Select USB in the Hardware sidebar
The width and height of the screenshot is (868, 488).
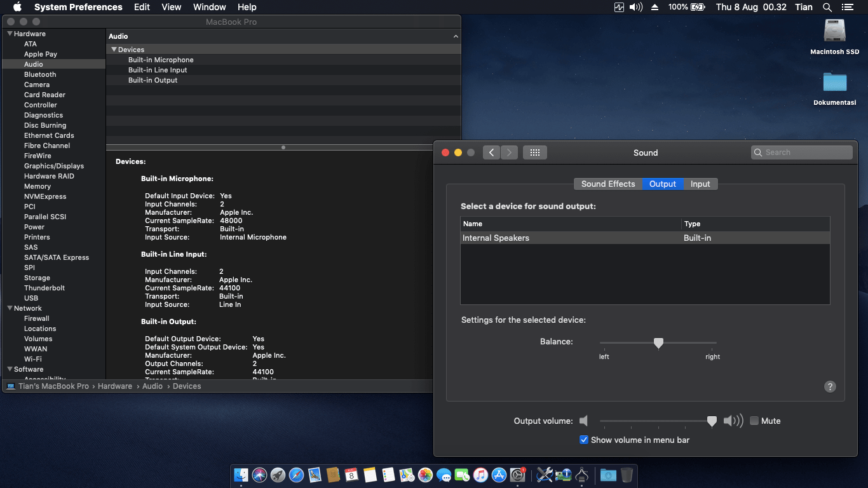point(31,298)
